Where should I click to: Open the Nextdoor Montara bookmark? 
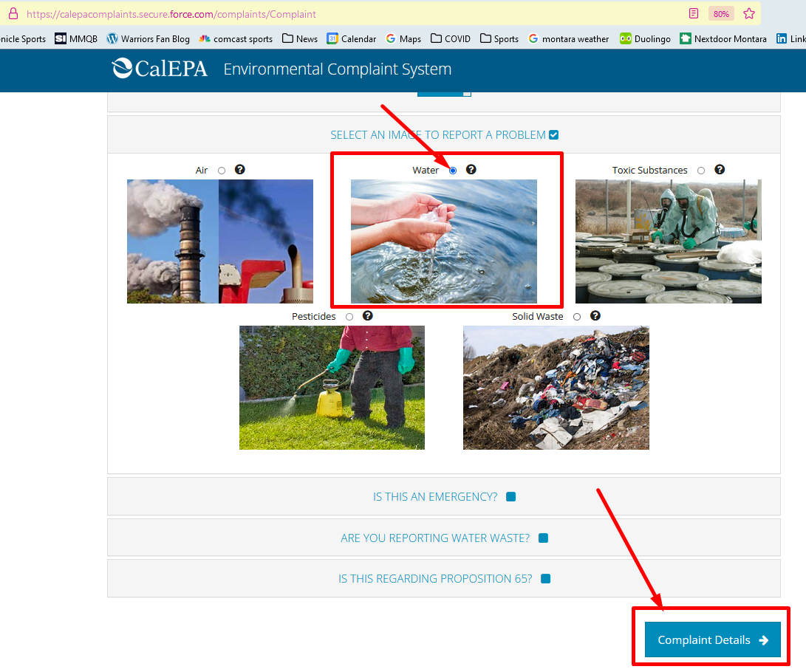[723, 38]
